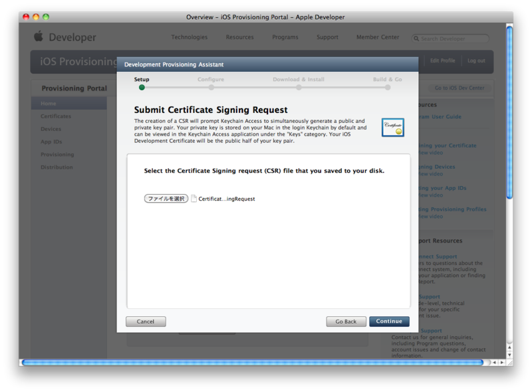Click the CSR file document icon
532x392 pixels.
tap(194, 199)
